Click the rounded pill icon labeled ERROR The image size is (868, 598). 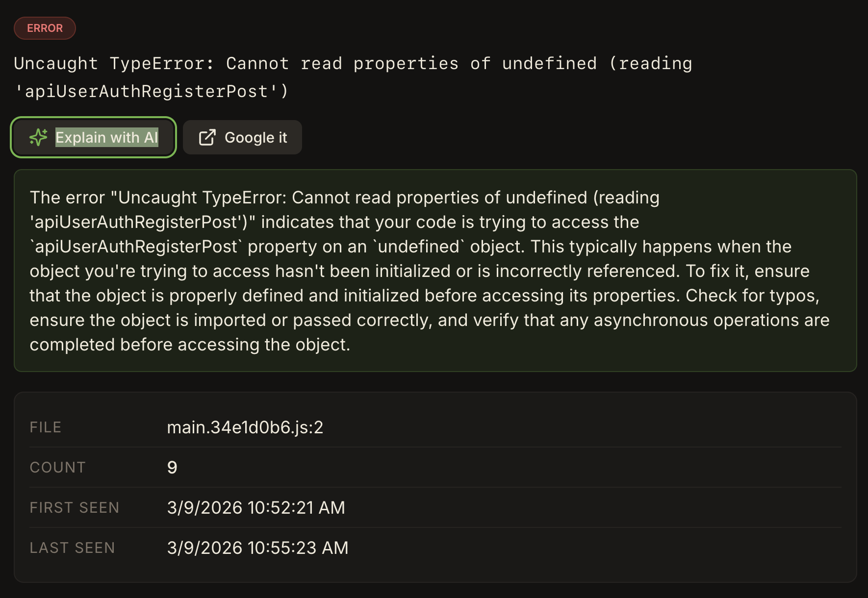click(45, 28)
